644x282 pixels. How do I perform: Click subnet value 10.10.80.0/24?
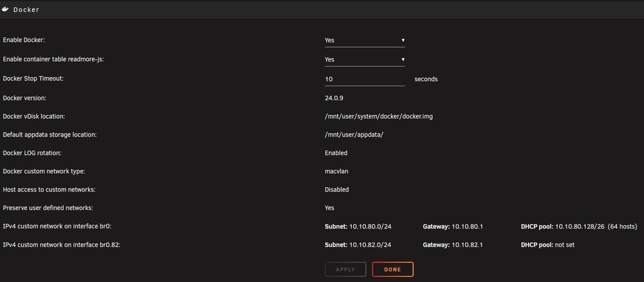[x=370, y=227]
